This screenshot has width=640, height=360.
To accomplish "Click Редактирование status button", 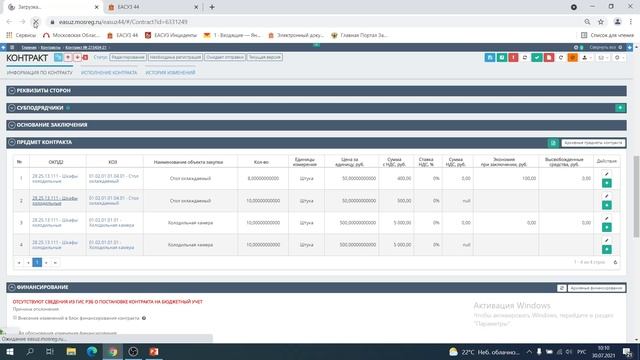I will click(128, 57).
